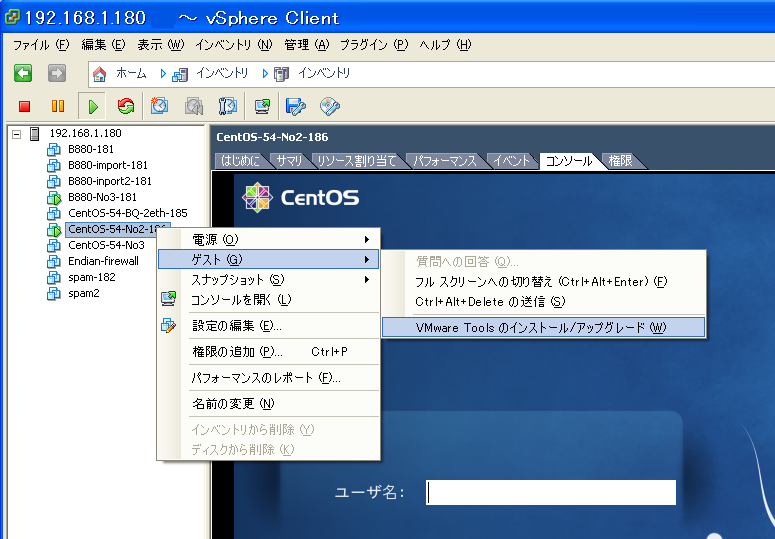Screen dimensions: 775x539
Task: Expand the スナップショット submenu arrow
Action: 367,280
